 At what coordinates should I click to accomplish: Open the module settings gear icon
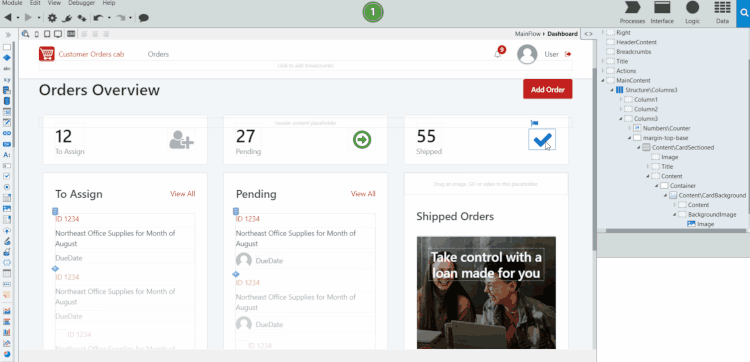click(x=52, y=18)
